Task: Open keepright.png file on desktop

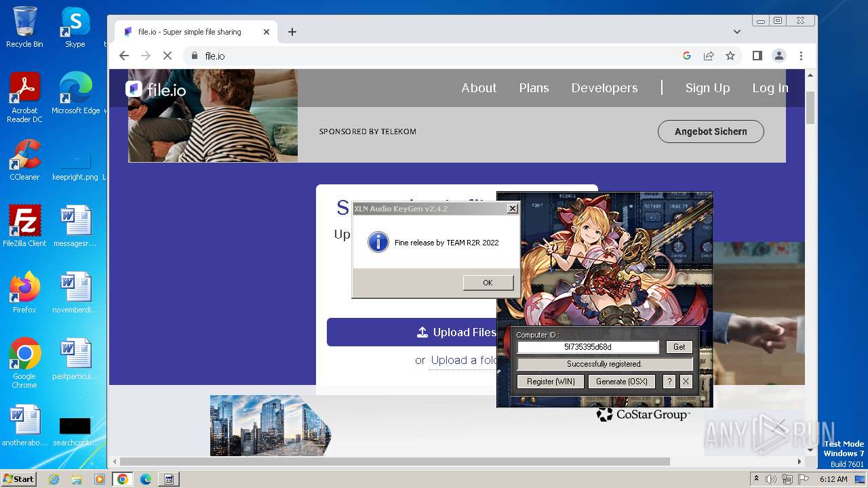Action: (75, 164)
